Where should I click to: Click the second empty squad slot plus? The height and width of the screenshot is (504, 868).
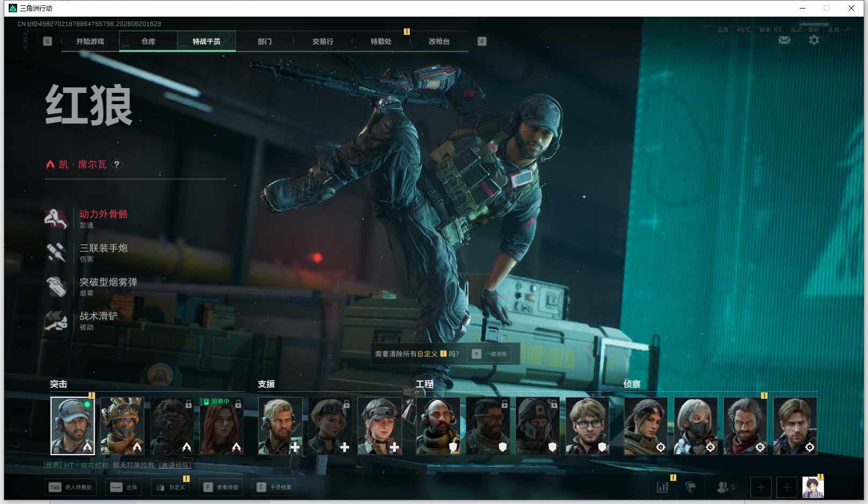pos(787,487)
